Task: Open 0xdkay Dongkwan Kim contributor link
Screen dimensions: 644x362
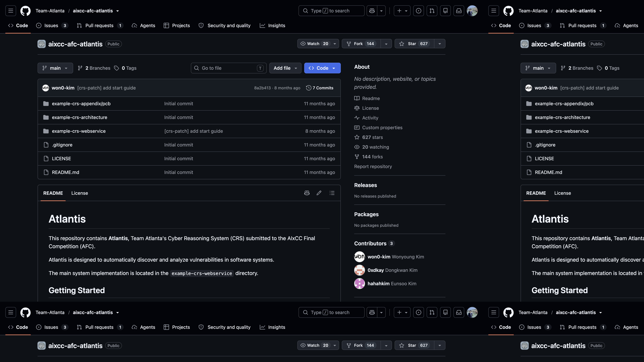Action: [392, 270]
